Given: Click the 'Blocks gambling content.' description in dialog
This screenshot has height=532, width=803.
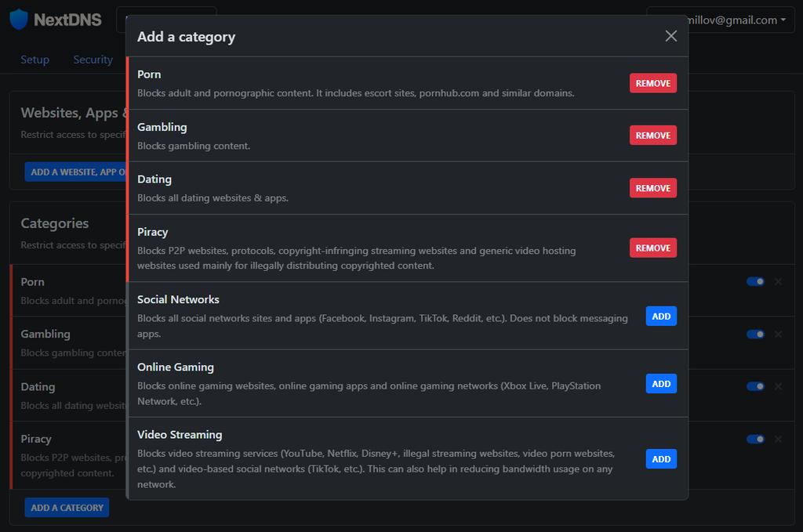Looking at the screenshot, I should 194,146.
